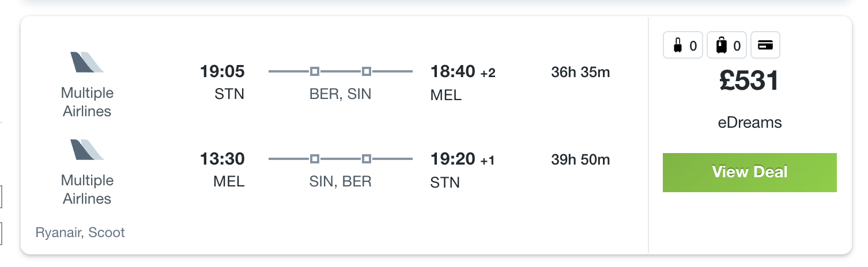Click first stop marker on outbound route line
This screenshot has height=267, width=868.
[315, 71]
